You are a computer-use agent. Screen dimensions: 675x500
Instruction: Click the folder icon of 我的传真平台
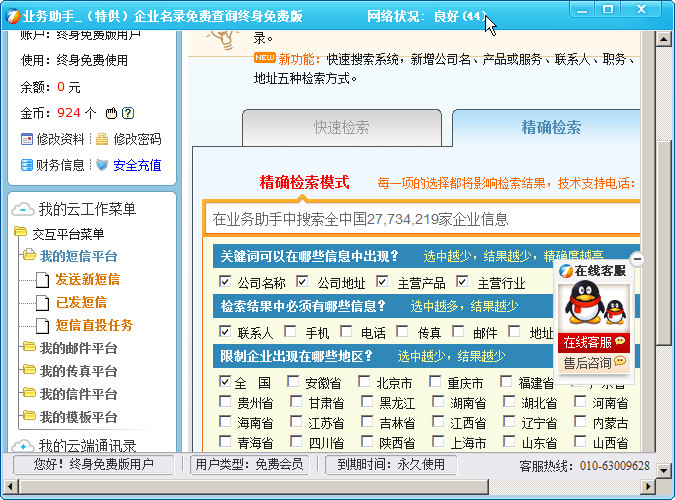[29, 369]
